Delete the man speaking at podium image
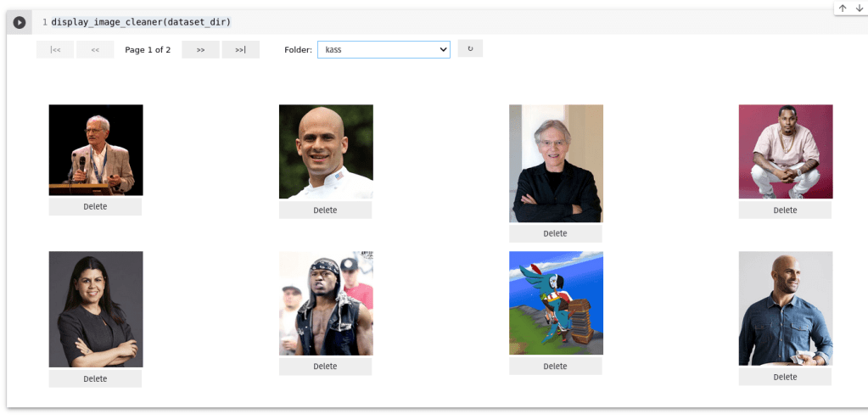The width and height of the screenshot is (868, 420). 95,206
